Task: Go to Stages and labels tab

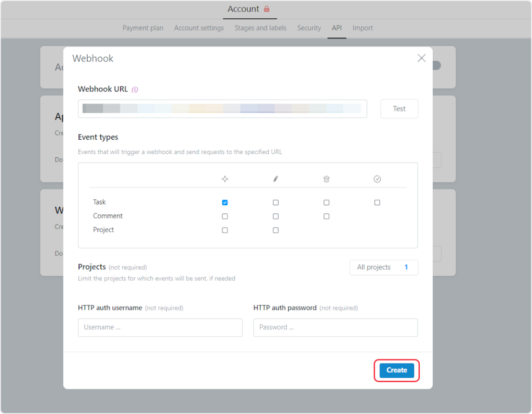Action: [260, 28]
